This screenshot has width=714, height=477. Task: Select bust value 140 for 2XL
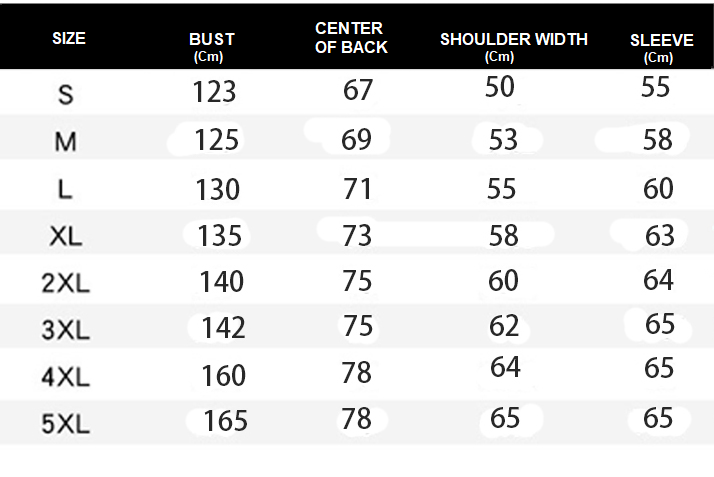[221, 282]
